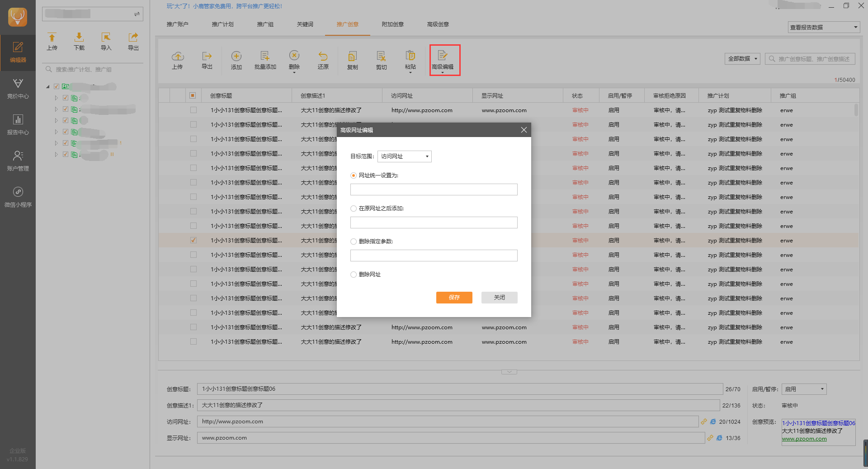The height and width of the screenshot is (469, 868).
Task: Open the 全部数据 filter dropdown
Action: click(x=742, y=59)
